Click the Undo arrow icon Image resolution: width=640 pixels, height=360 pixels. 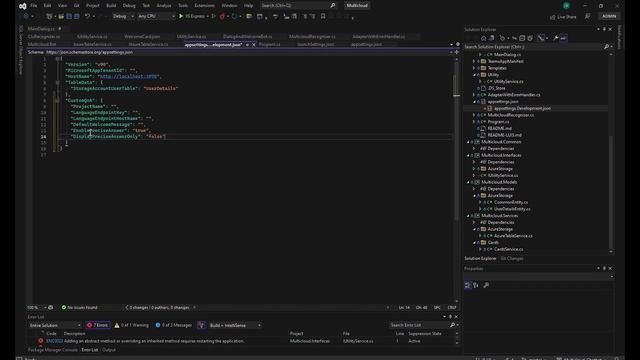coord(87,16)
